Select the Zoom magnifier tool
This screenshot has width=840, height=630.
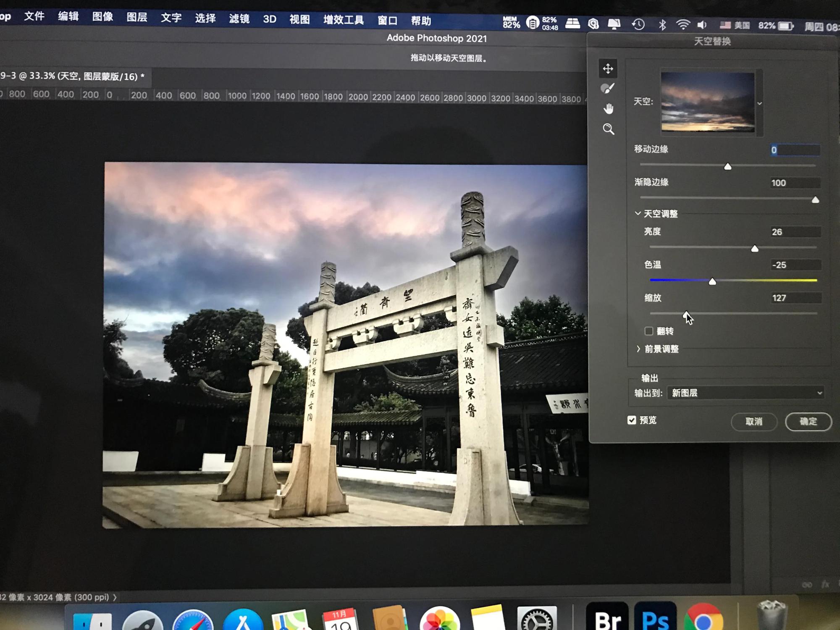tap(608, 129)
